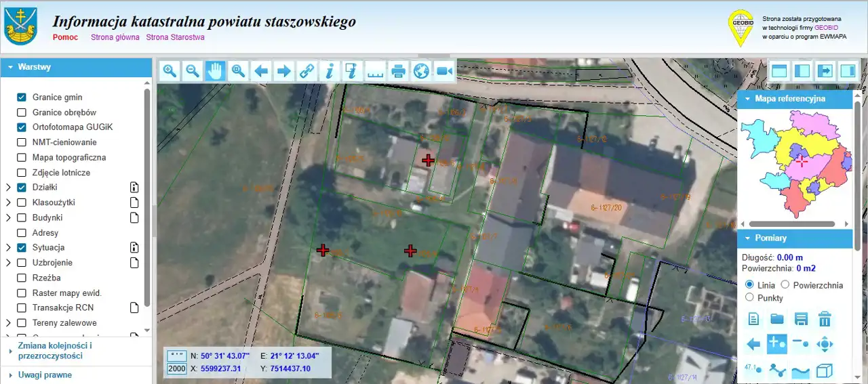
Task: Open the globe icon tool
Action: [421, 70]
